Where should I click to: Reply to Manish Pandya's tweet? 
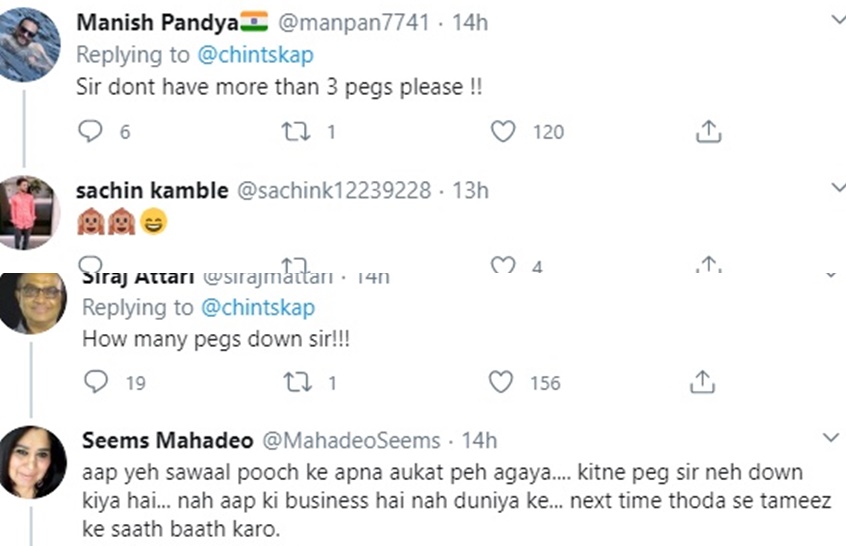click(x=91, y=131)
